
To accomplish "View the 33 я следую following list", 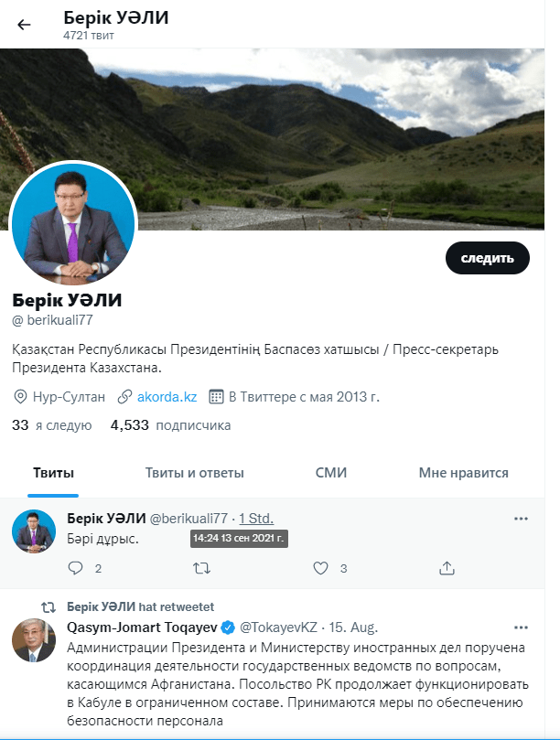I will point(52,425).
